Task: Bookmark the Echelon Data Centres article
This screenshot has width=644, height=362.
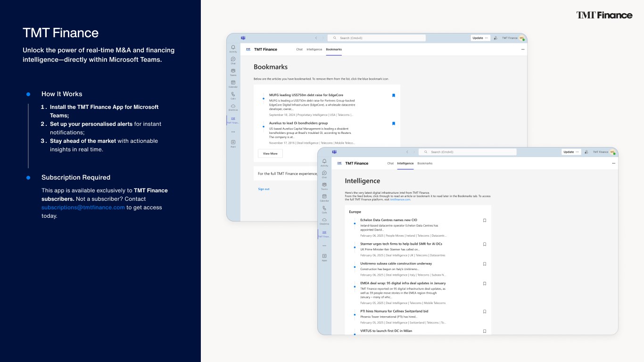Action: pyautogui.click(x=485, y=220)
